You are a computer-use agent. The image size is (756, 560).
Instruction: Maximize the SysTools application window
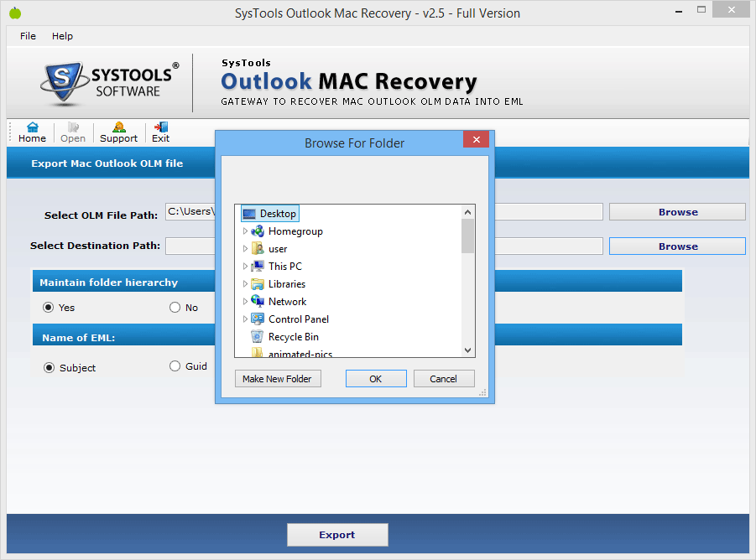701,9
